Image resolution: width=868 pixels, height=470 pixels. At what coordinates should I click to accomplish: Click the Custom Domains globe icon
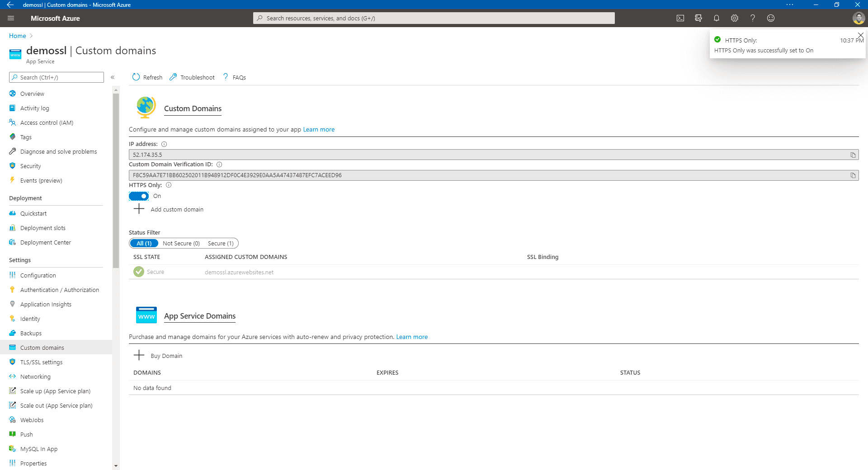(x=146, y=108)
